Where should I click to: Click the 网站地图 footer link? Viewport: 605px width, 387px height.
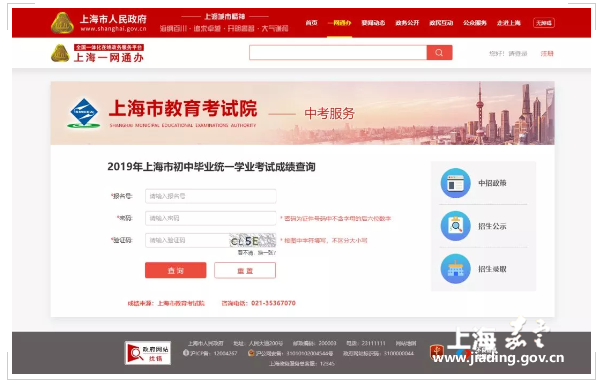tap(406, 343)
